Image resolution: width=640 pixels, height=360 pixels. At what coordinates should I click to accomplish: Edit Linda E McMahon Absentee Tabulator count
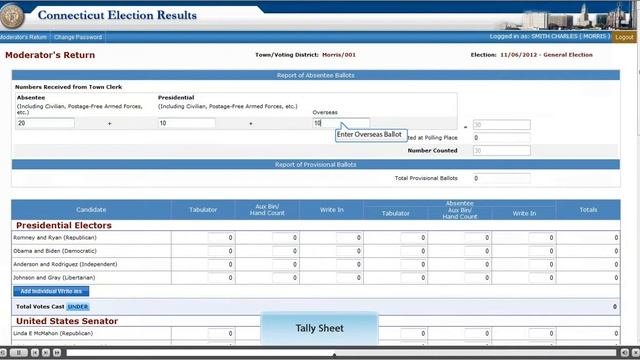(x=413, y=333)
